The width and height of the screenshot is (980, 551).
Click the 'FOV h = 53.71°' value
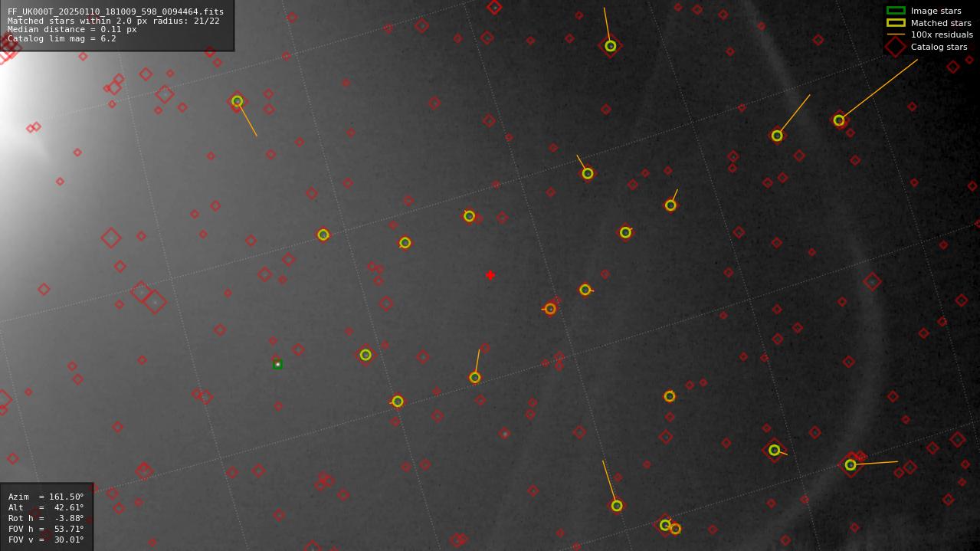(x=46, y=529)
